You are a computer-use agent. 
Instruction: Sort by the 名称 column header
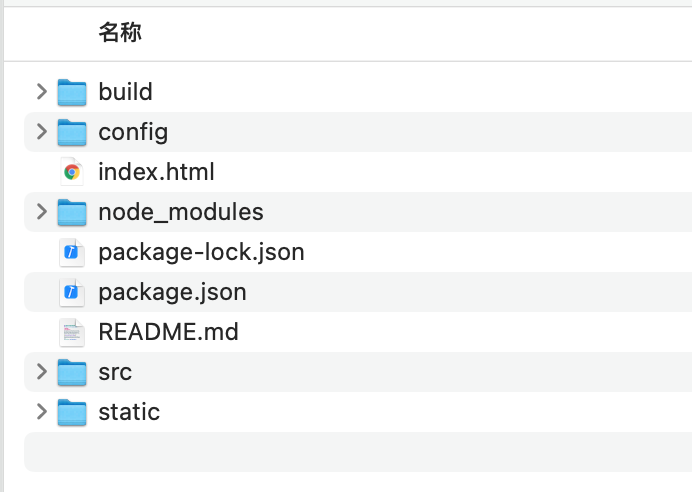120,33
